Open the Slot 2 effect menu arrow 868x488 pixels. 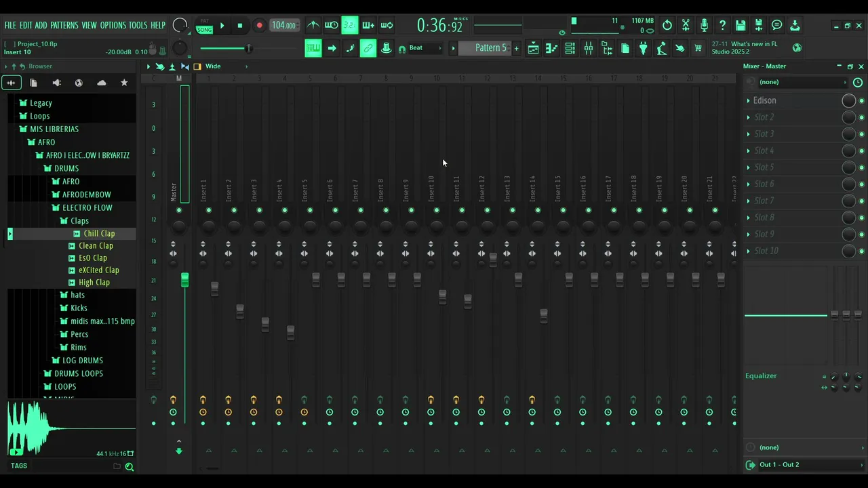(x=748, y=117)
